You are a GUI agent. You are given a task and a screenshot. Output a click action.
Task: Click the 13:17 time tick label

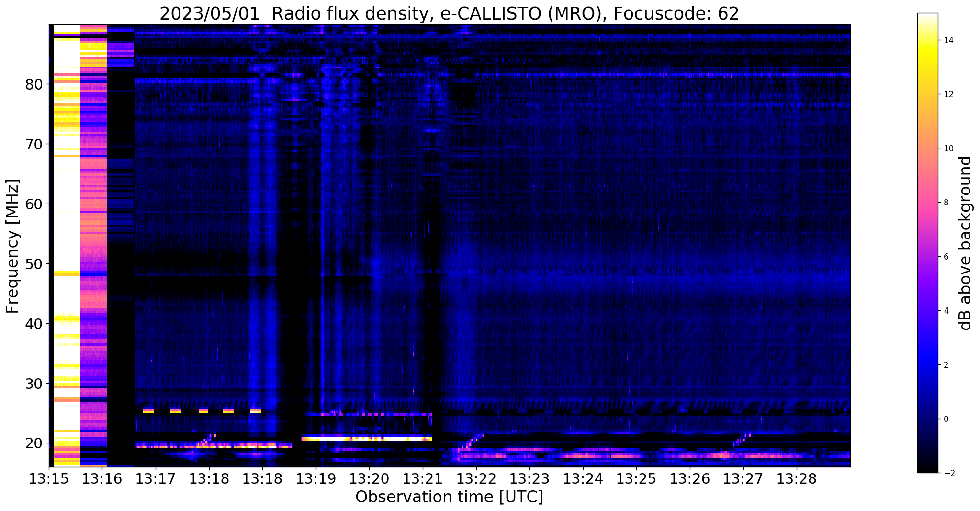(x=156, y=479)
